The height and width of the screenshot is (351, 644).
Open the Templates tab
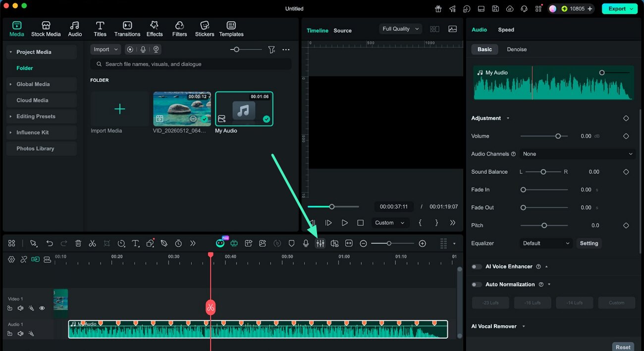tap(231, 29)
